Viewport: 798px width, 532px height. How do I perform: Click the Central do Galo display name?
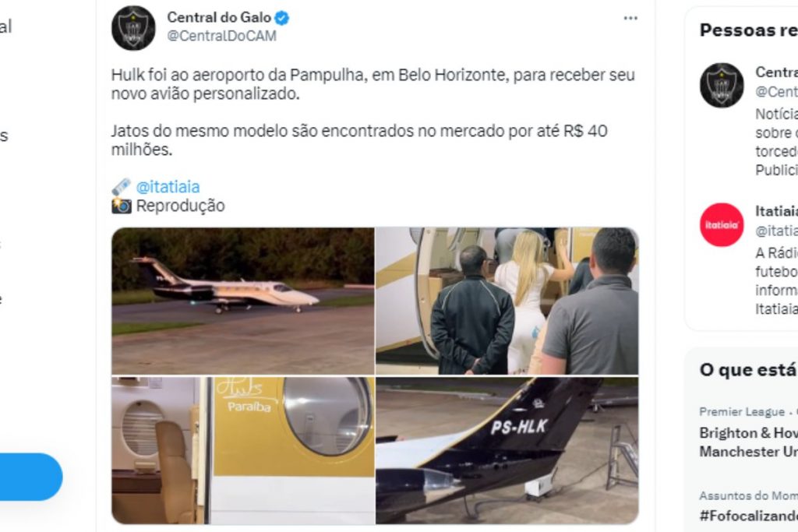219,18
